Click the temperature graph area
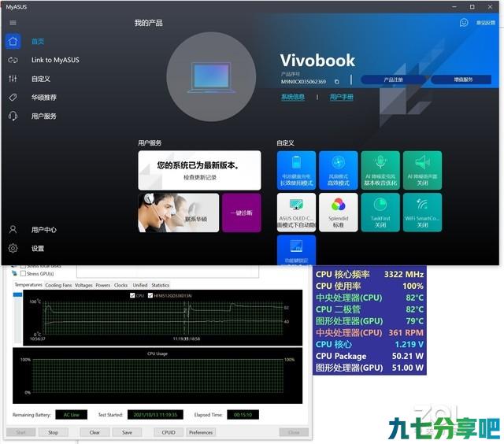 [163, 318]
